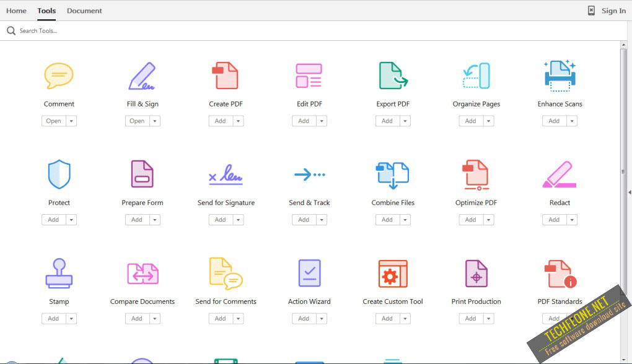The height and width of the screenshot is (364, 632).
Task: Click the vertical scrollbar thumb
Action: pyautogui.click(x=623, y=172)
